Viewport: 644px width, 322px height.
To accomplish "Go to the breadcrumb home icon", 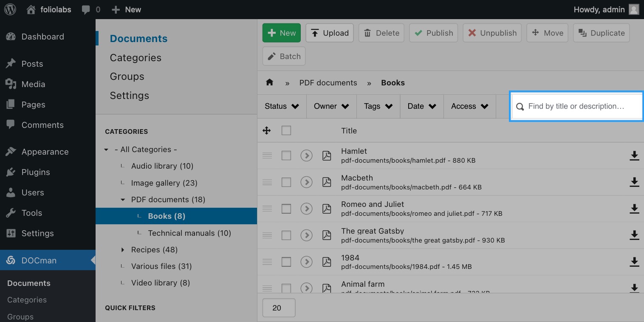I will (x=269, y=82).
